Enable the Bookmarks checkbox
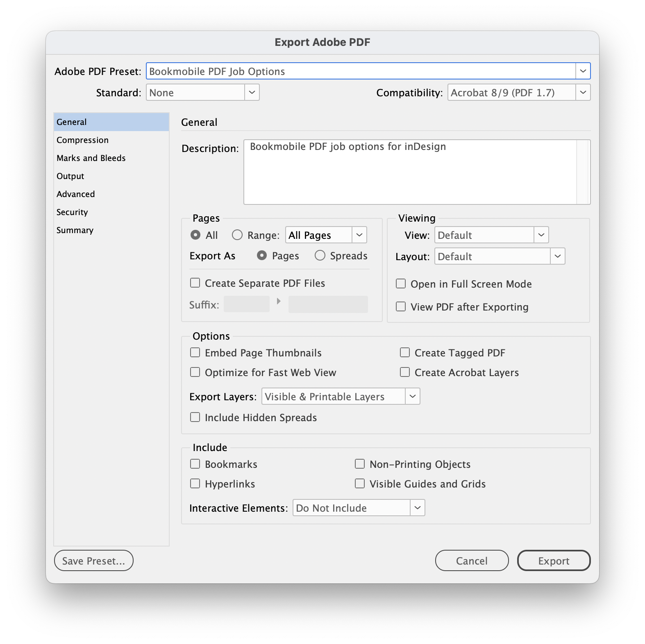This screenshot has width=645, height=644. point(195,464)
